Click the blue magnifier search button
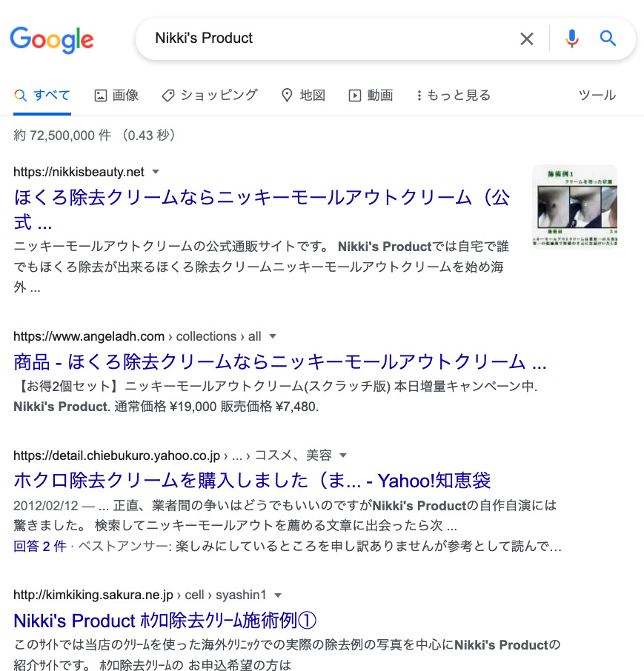Viewport: 644px width, 671px height. click(x=608, y=39)
